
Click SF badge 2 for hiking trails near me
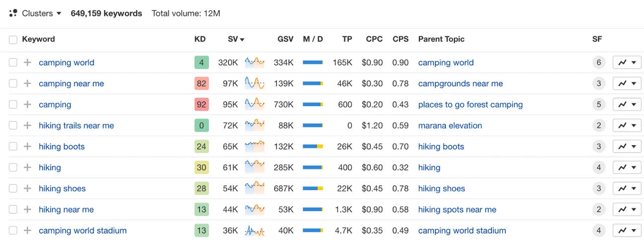click(598, 125)
